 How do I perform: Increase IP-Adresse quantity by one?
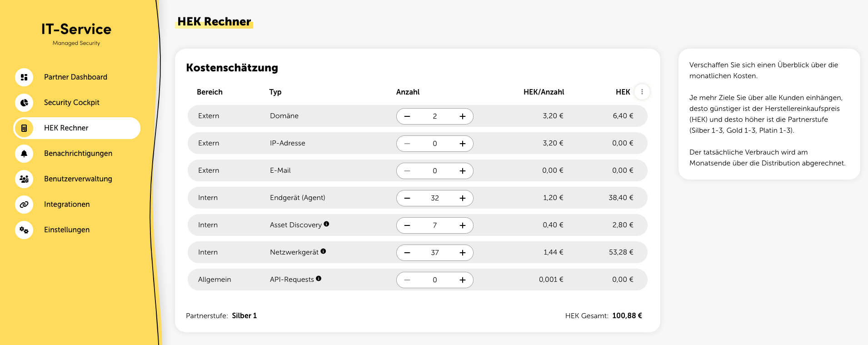pyautogui.click(x=462, y=144)
